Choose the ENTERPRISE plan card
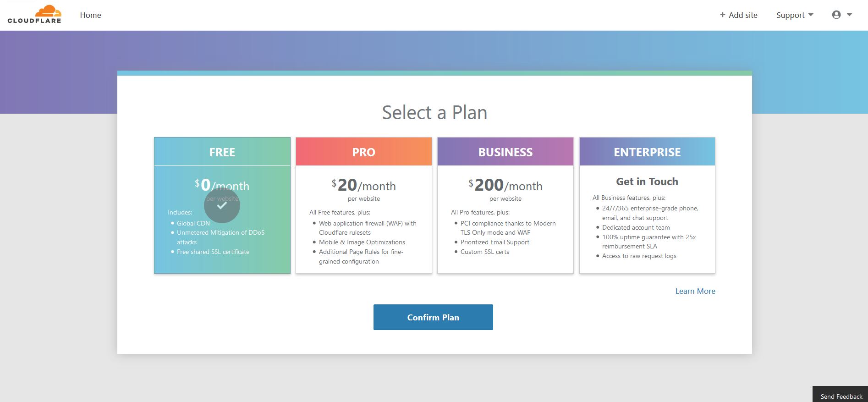 [647, 205]
